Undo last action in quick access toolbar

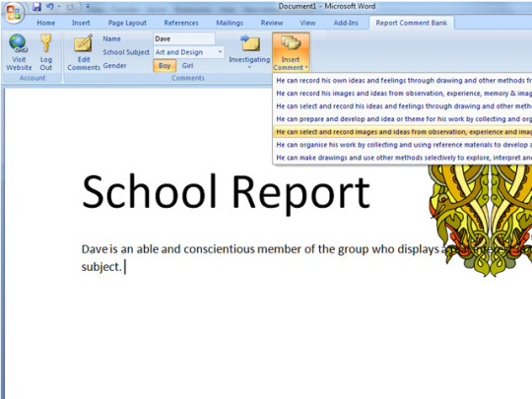[50, 7]
